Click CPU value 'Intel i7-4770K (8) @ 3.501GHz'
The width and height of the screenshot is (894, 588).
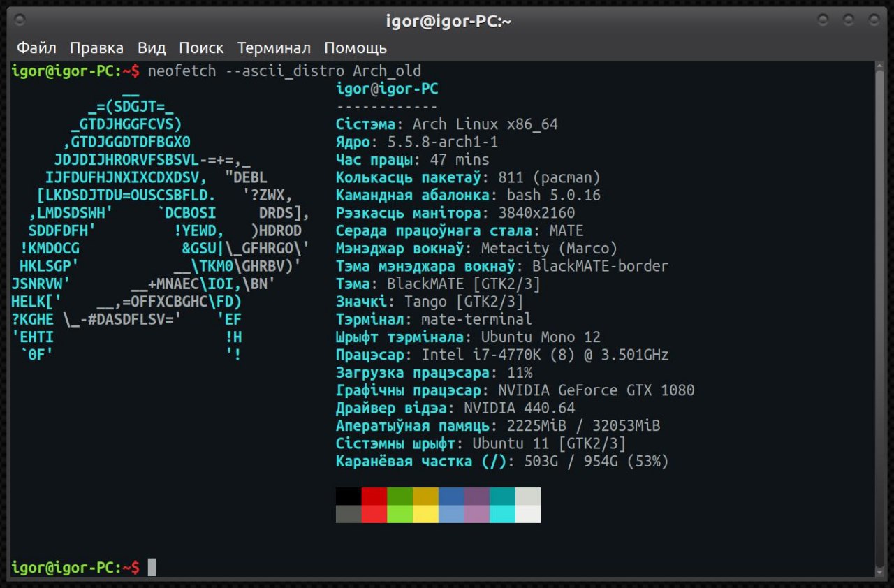click(545, 355)
